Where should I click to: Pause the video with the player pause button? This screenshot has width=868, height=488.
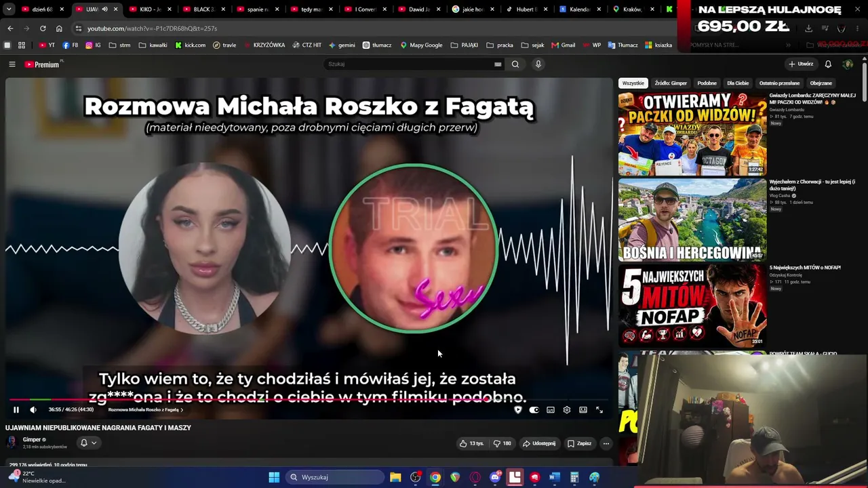(x=16, y=409)
